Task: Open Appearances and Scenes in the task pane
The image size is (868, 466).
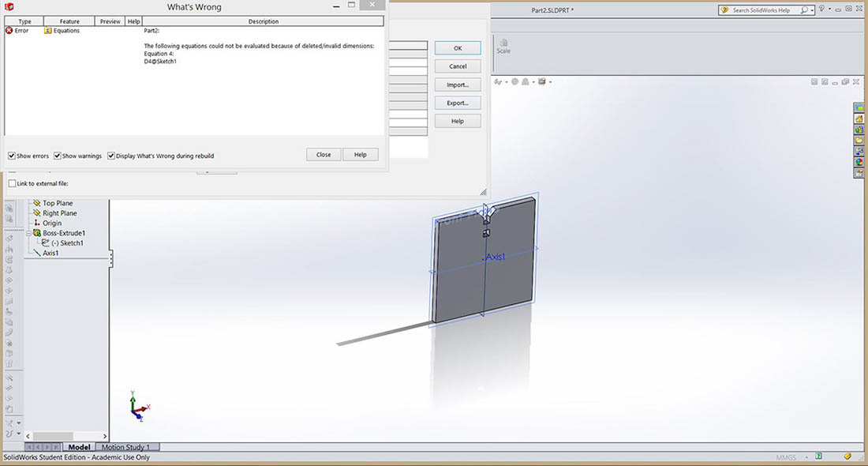Action: tap(859, 163)
